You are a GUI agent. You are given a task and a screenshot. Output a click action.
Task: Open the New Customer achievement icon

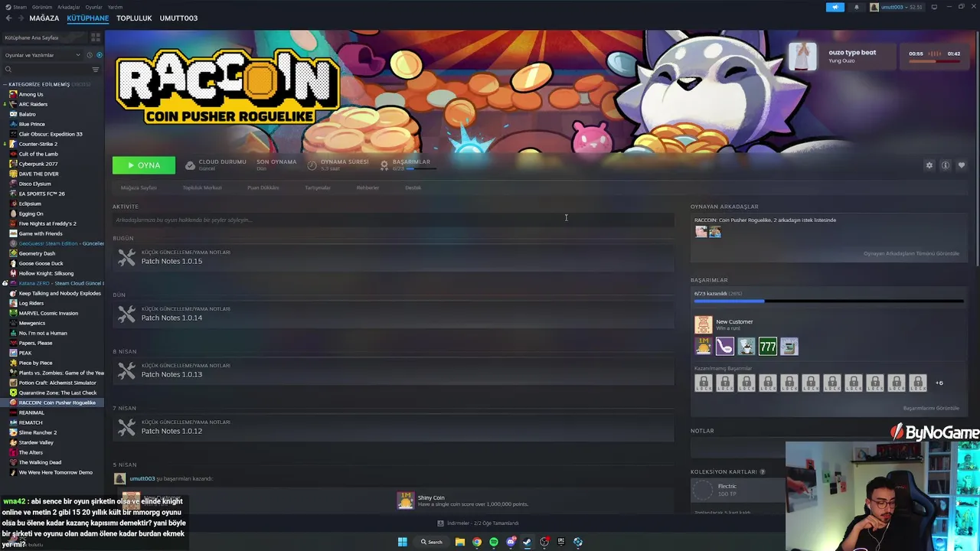click(x=704, y=324)
